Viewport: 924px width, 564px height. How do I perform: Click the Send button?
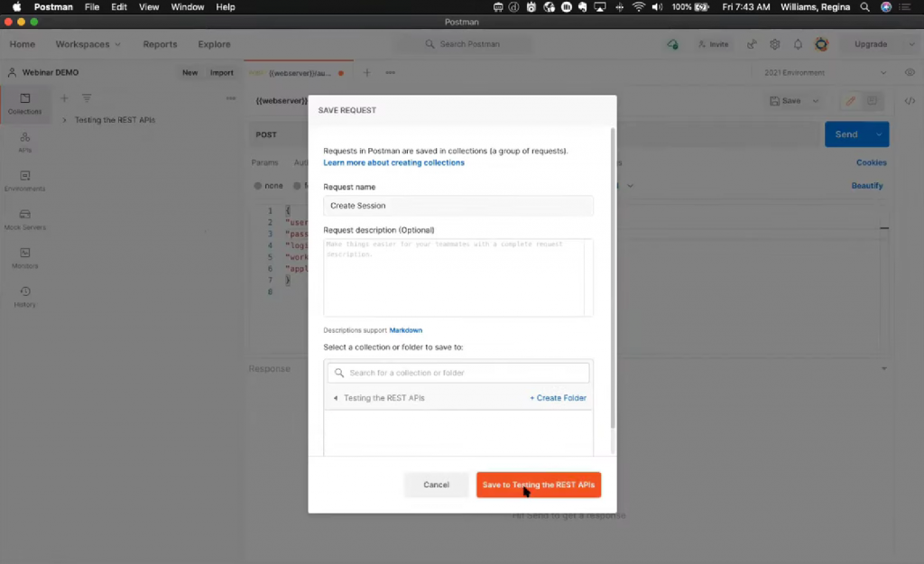(x=846, y=134)
